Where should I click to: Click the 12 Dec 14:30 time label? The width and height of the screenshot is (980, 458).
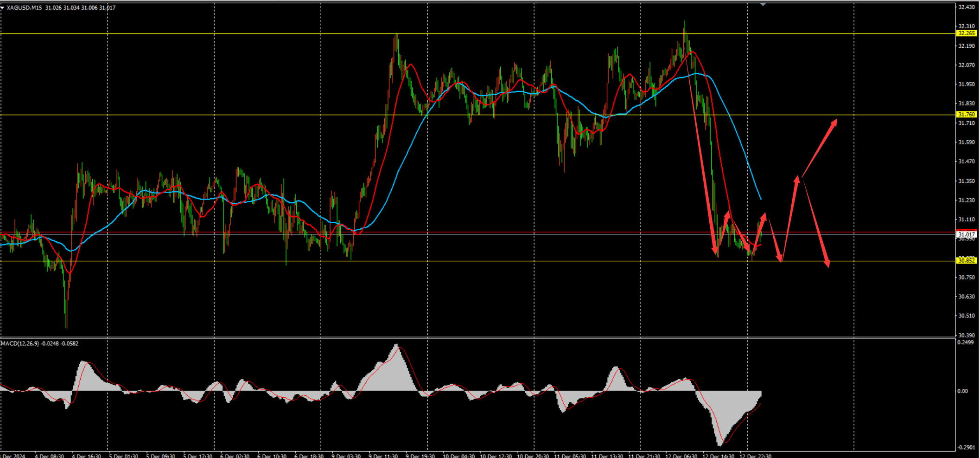[x=718, y=456]
